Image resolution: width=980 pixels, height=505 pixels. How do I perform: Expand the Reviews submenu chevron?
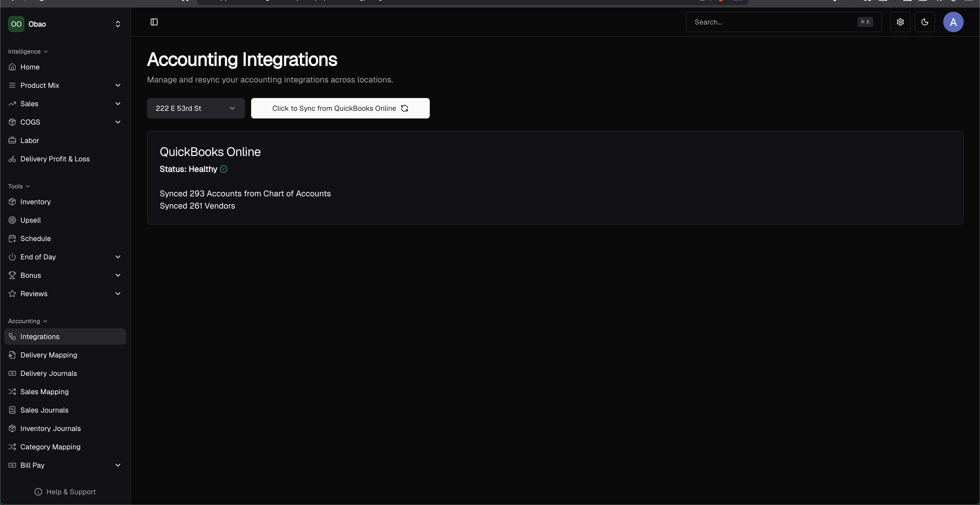[x=118, y=294]
